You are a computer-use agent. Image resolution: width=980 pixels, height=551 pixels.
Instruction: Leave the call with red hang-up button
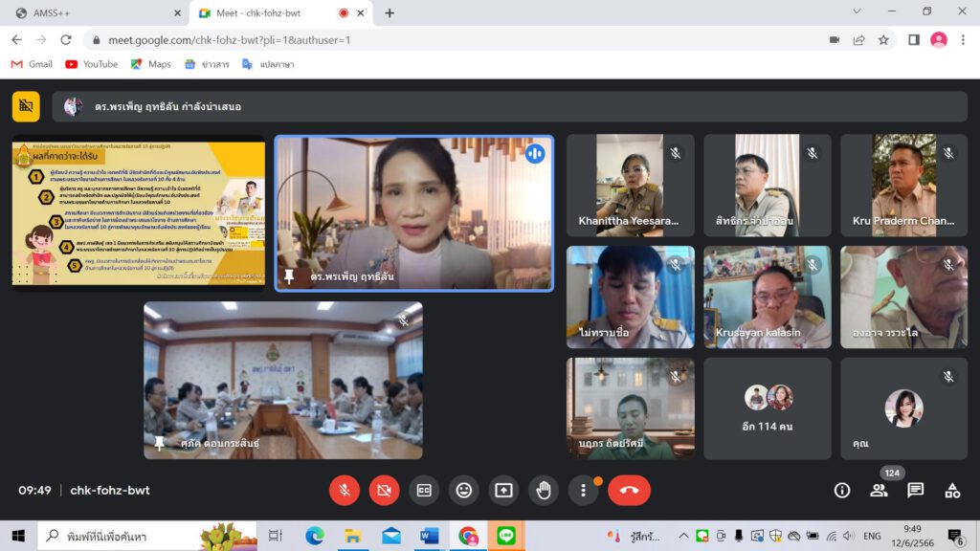pyautogui.click(x=629, y=491)
